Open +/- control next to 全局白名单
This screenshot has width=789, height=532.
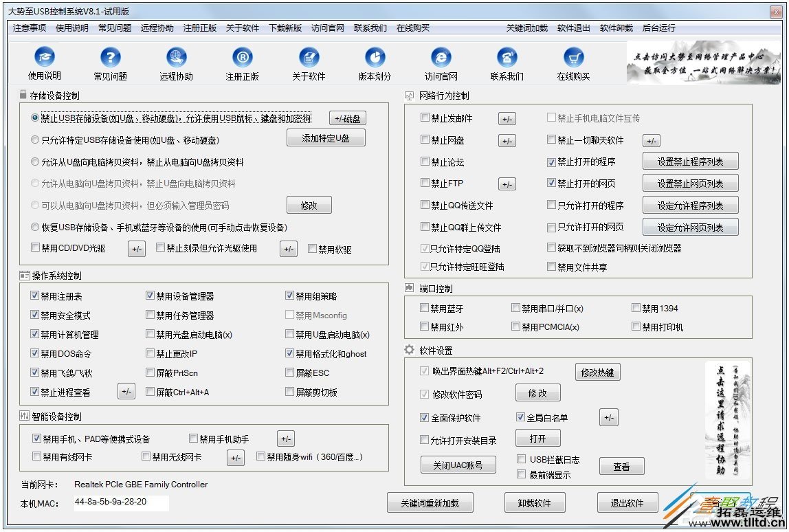pyautogui.click(x=609, y=417)
